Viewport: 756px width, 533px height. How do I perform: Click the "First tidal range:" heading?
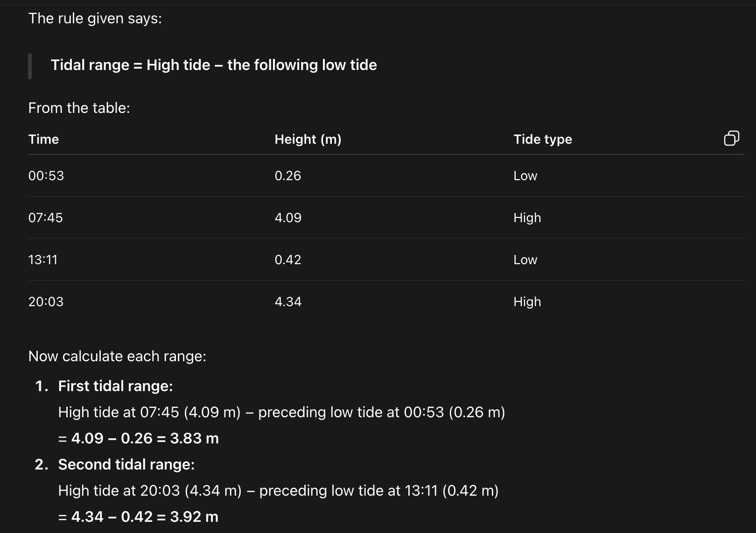[115, 386]
